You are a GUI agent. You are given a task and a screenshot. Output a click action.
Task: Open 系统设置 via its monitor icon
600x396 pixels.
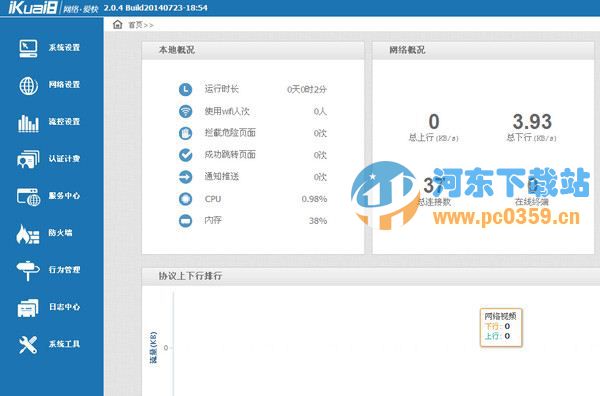pyautogui.click(x=28, y=48)
